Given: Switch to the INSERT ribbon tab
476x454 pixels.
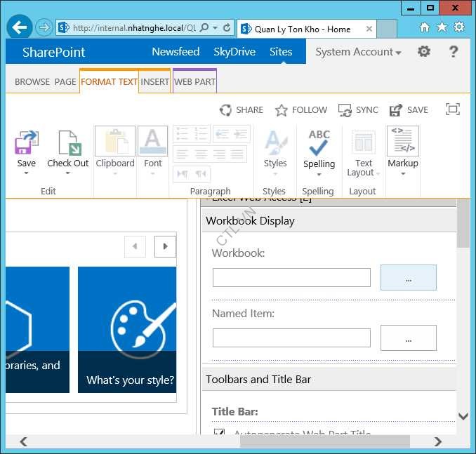Looking at the screenshot, I should click(154, 81).
